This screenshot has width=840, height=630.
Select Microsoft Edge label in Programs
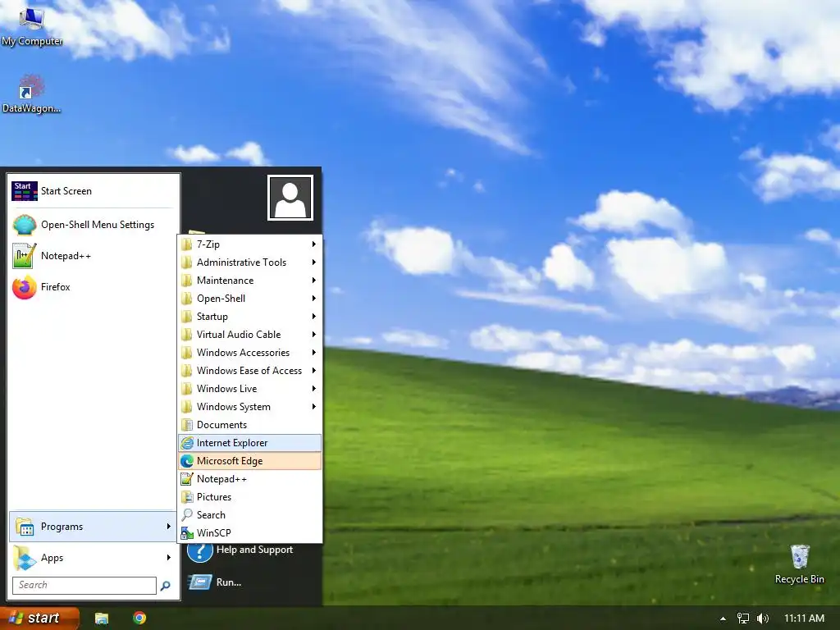pos(230,461)
